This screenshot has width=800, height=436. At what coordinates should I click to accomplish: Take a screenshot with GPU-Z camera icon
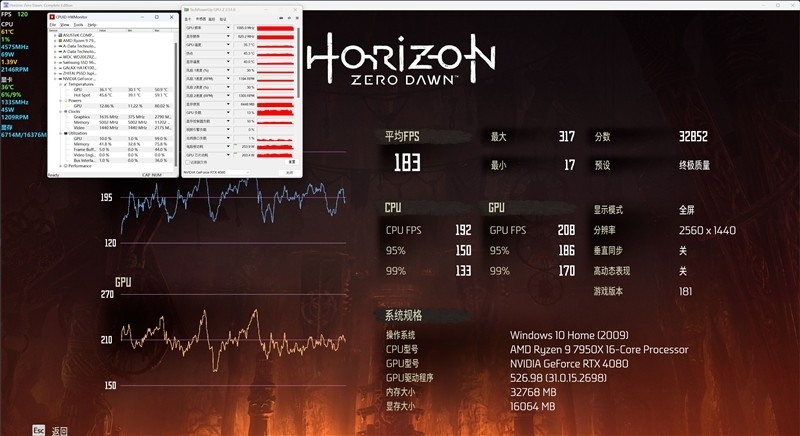point(281,18)
